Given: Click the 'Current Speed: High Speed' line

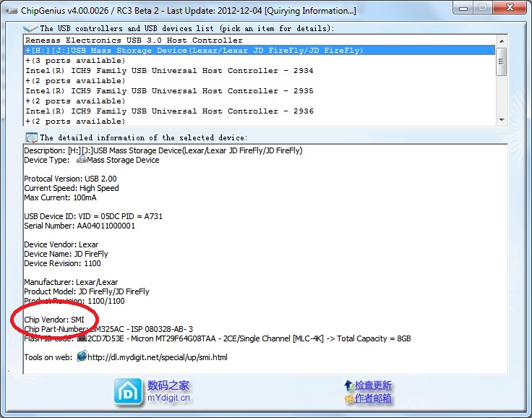Looking at the screenshot, I should point(72,188).
